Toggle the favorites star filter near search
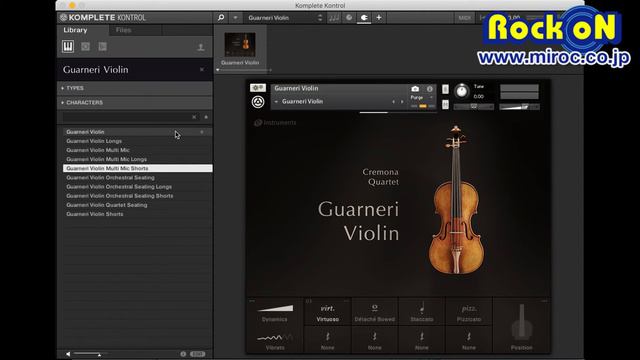640x360 pixels. [x=206, y=117]
